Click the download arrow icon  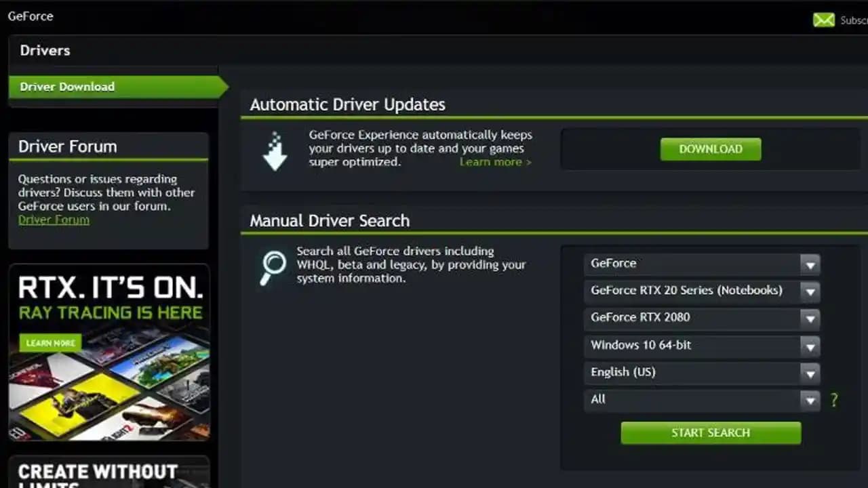click(x=275, y=151)
